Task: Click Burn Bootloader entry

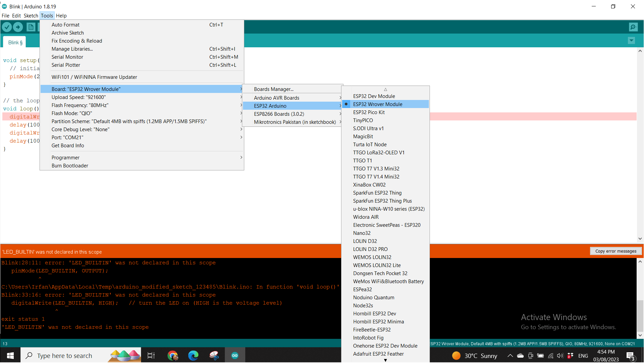Action: point(142,166)
